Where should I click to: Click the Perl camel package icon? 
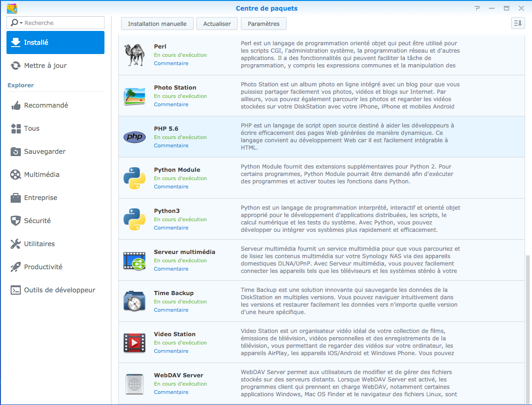pyautogui.click(x=135, y=55)
